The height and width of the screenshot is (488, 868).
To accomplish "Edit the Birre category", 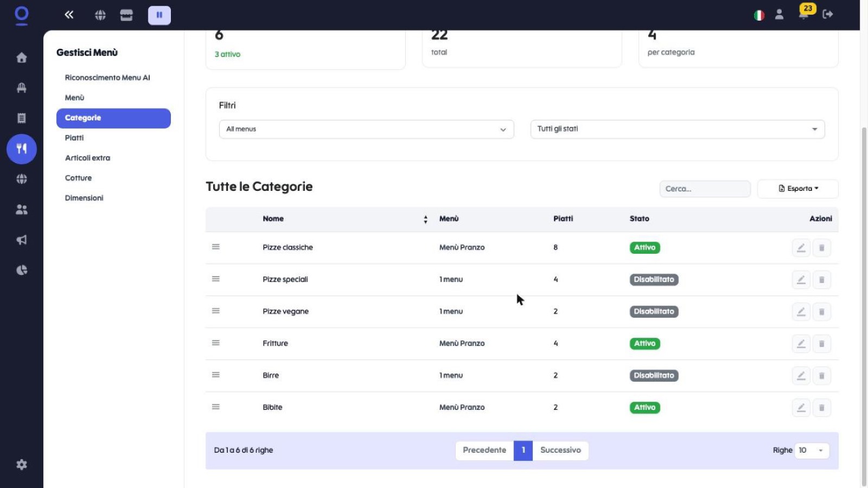I will (x=801, y=376).
